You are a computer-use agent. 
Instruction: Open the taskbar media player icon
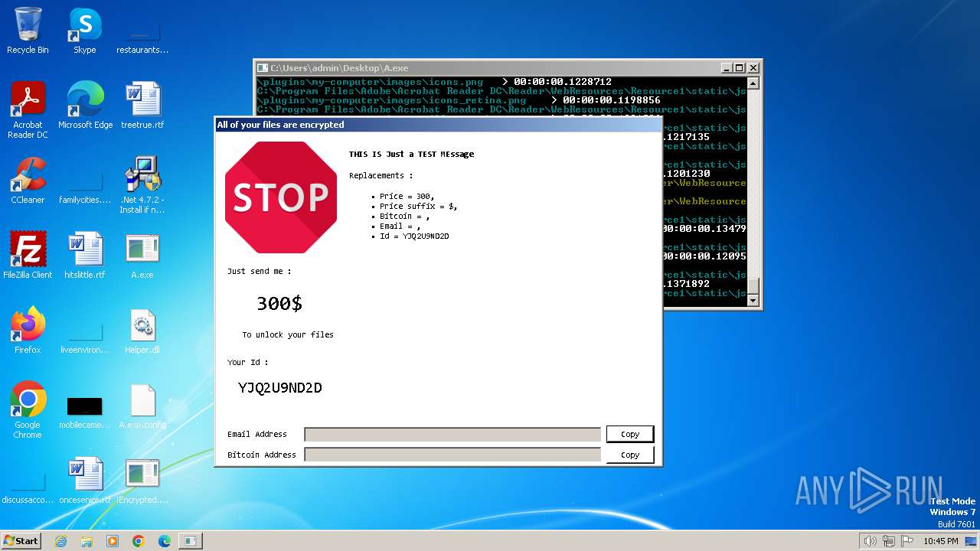click(113, 541)
